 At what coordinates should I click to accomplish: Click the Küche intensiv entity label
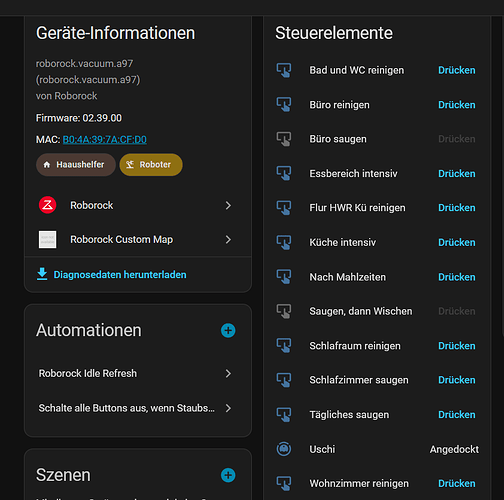342,242
